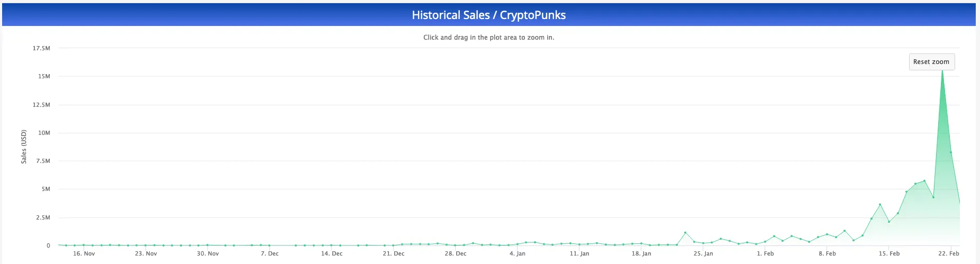Select the 16. Nov date label
Screen dimensions: 980x264
pos(84,254)
